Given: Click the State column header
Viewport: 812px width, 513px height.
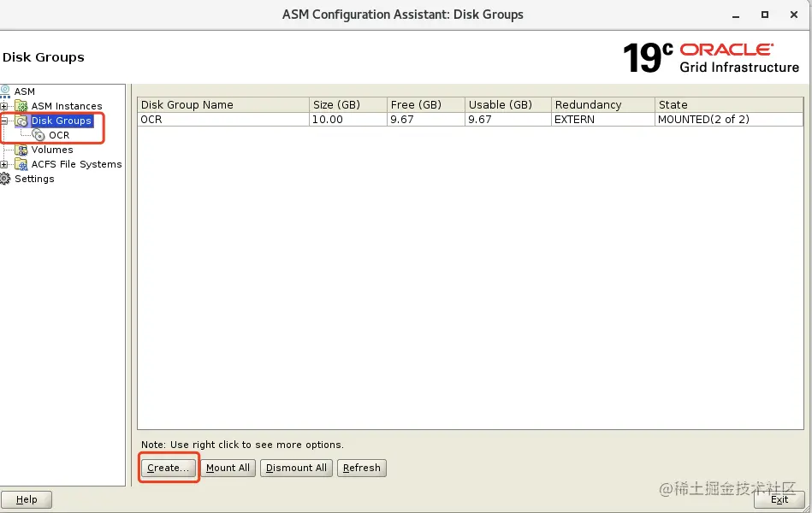Looking at the screenshot, I should 729,104.
